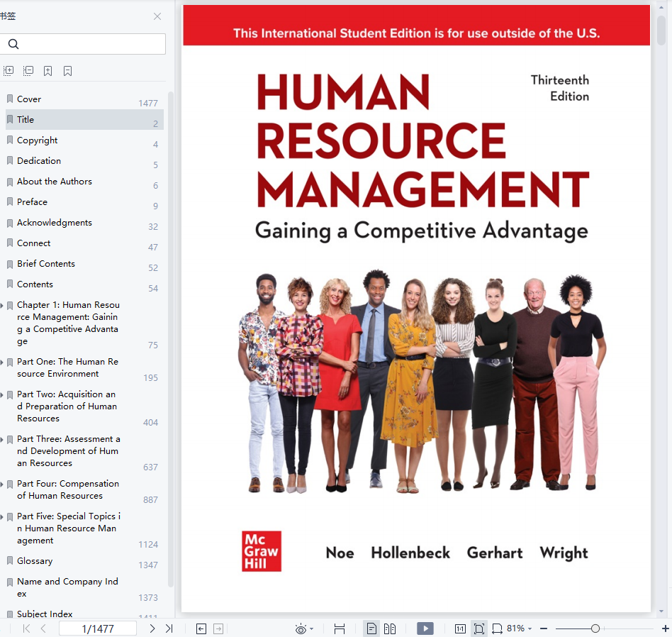
Task: Start the slideshow play button
Action: (x=425, y=629)
